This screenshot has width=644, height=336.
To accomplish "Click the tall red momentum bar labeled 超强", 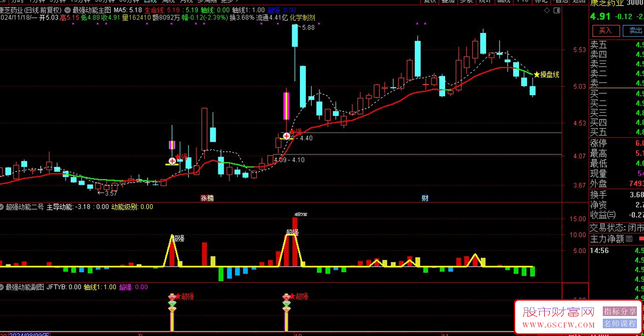I will (x=295, y=242).
